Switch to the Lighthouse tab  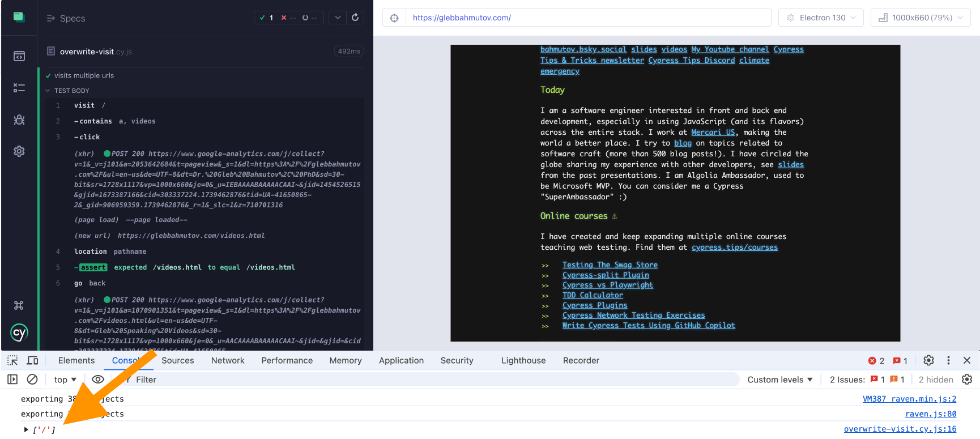[523, 360]
